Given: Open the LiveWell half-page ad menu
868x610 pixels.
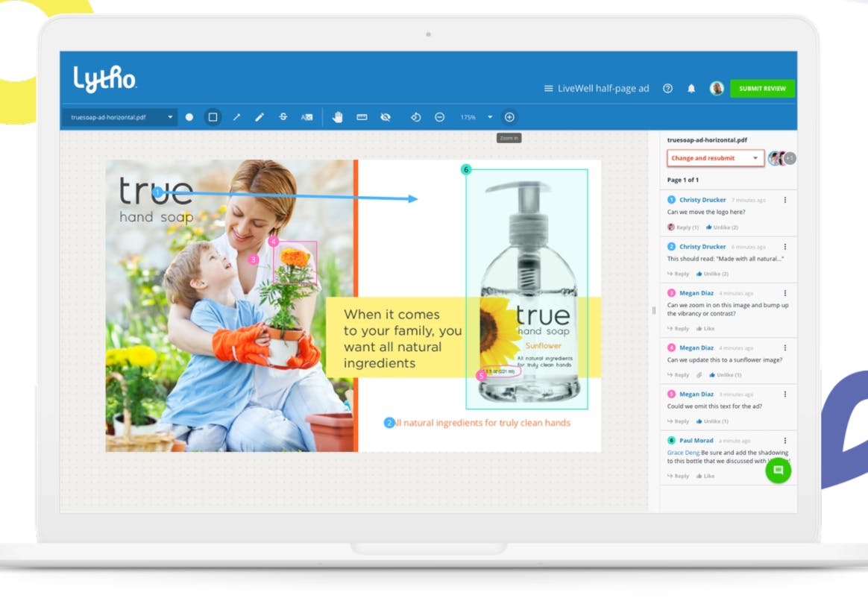Looking at the screenshot, I should tap(597, 89).
